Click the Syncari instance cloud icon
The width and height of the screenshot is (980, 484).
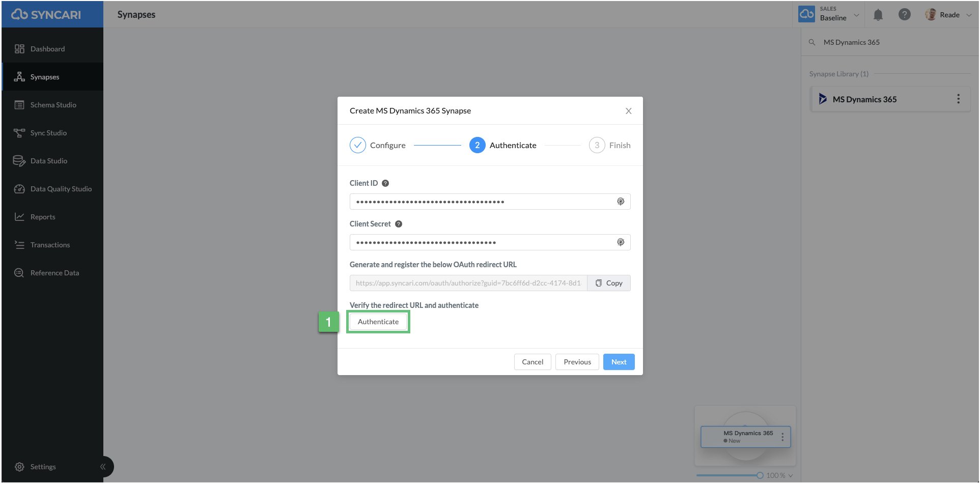(x=806, y=14)
